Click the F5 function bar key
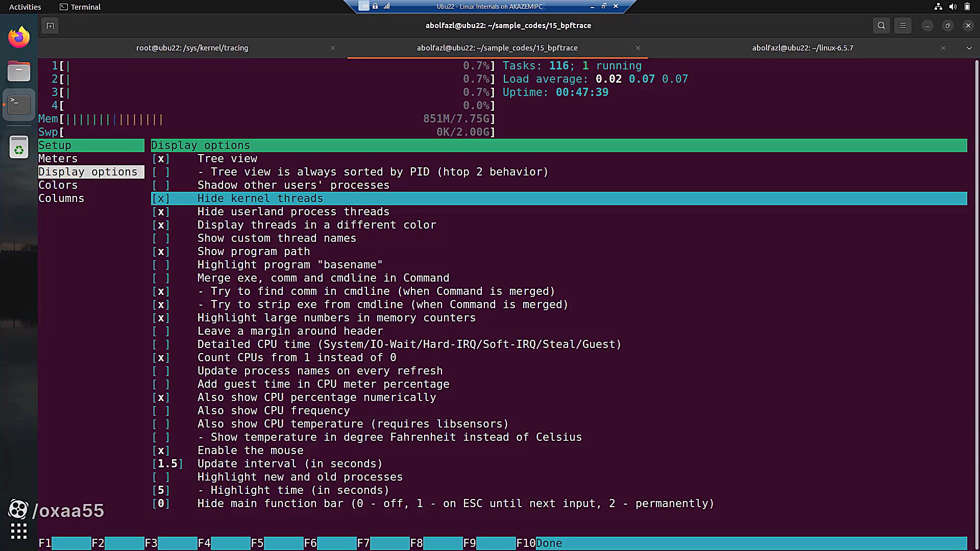This screenshot has width=980, height=551. point(277,543)
